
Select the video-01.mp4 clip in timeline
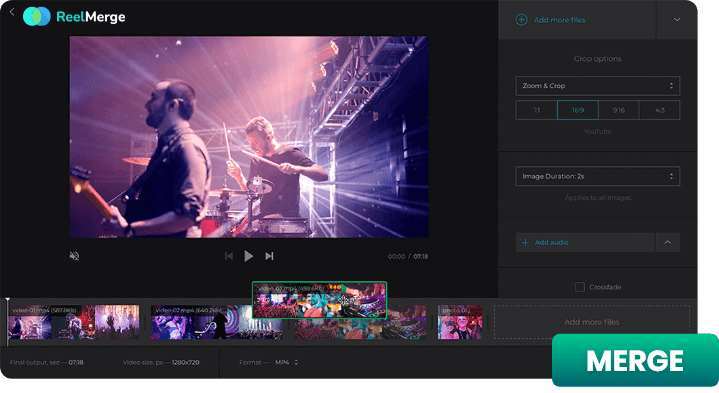coord(73,322)
